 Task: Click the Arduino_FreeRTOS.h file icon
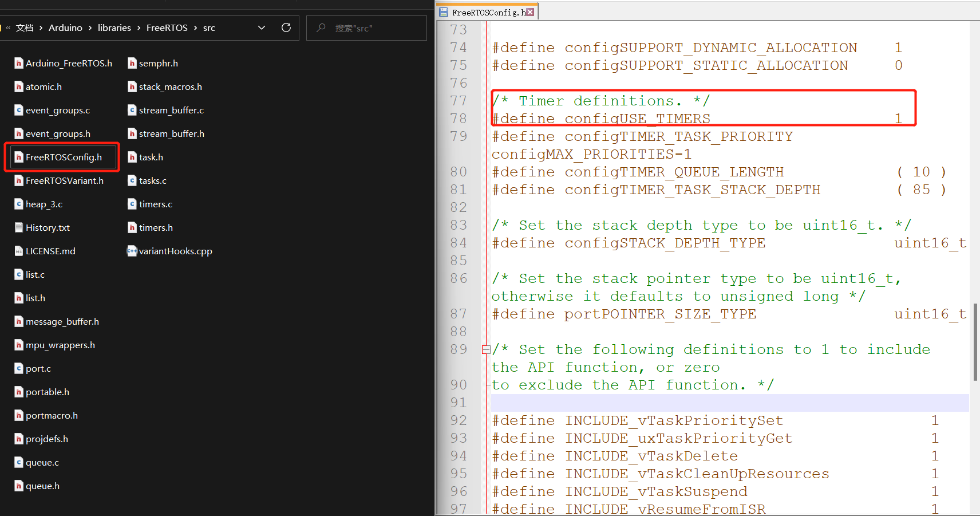(x=19, y=63)
